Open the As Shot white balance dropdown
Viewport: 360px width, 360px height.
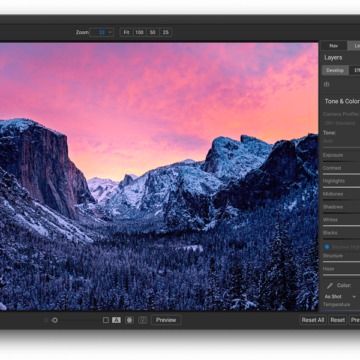pyautogui.click(x=340, y=296)
